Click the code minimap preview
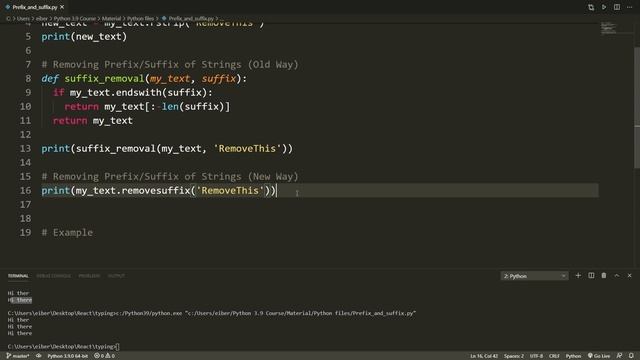Screen dimensions: 640x360 (608, 29)
